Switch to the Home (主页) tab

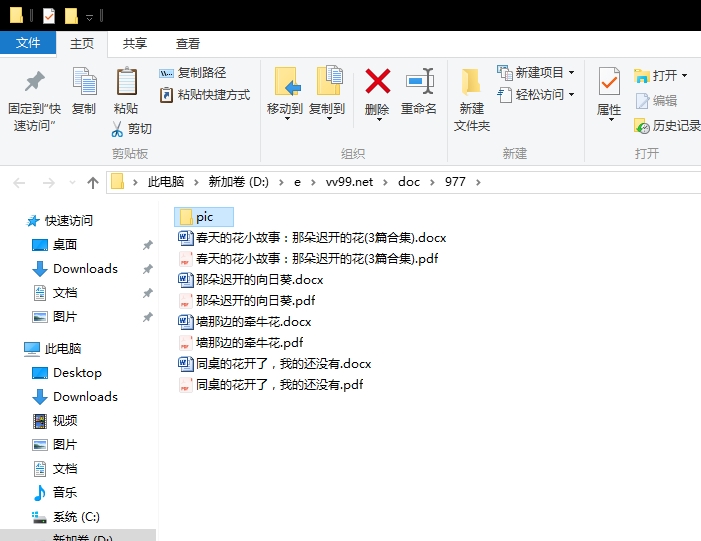pos(82,43)
